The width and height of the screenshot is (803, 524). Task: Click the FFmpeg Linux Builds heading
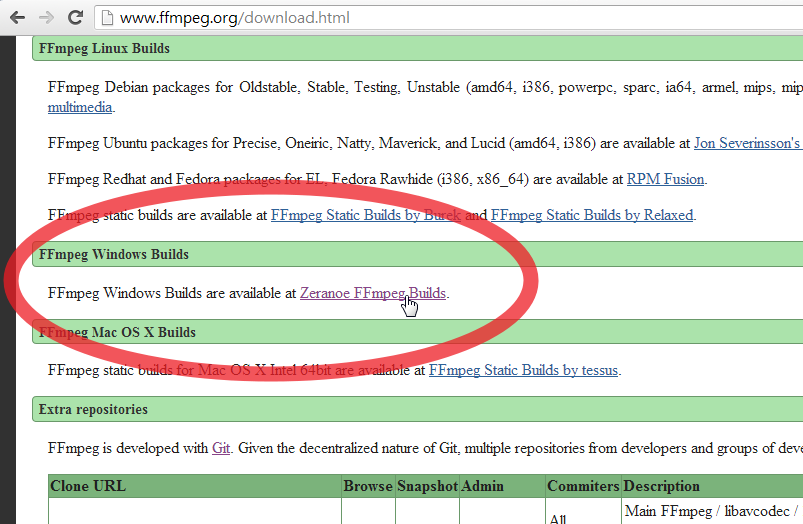(104, 48)
